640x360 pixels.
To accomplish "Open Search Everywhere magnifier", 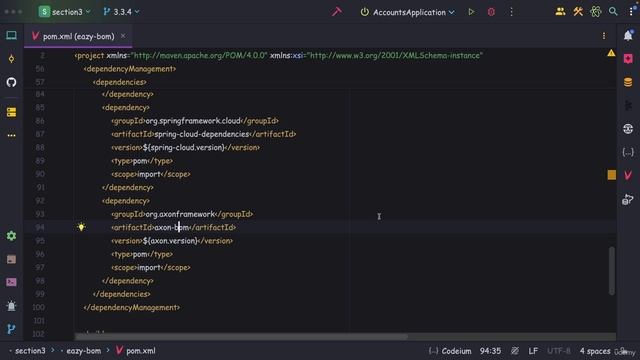I will [x=613, y=12].
